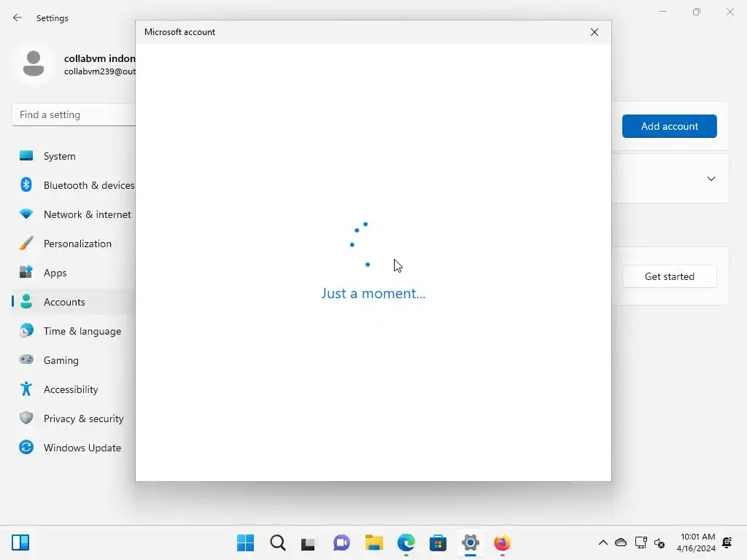This screenshot has height=560, width=747.
Task: Restore down the Settings window
Action: [697, 12]
